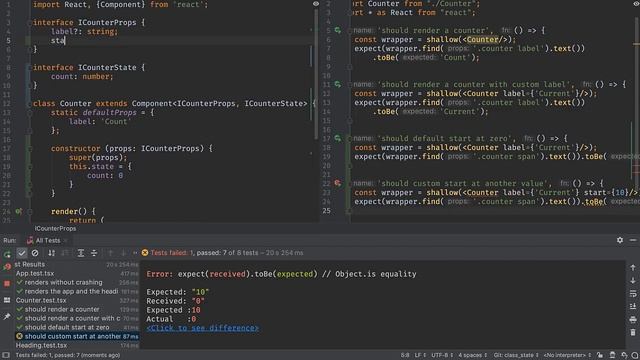Open line separator LF selector

click(x=420, y=355)
